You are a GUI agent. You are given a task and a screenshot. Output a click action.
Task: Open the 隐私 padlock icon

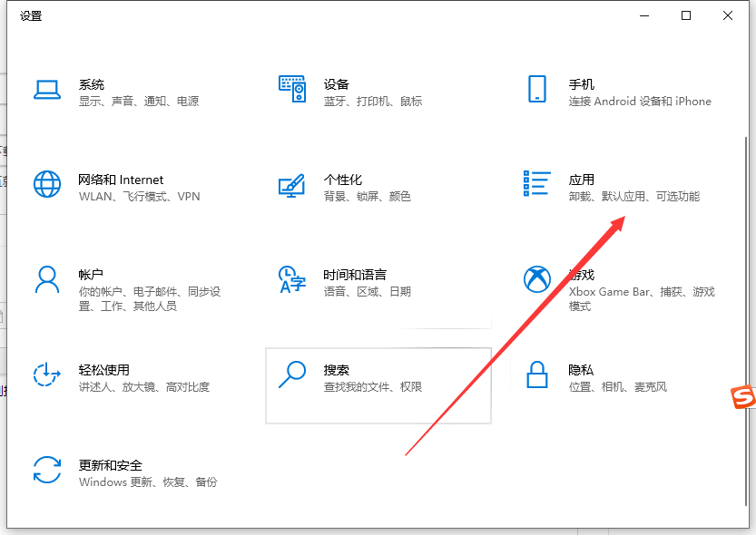pyautogui.click(x=537, y=374)
